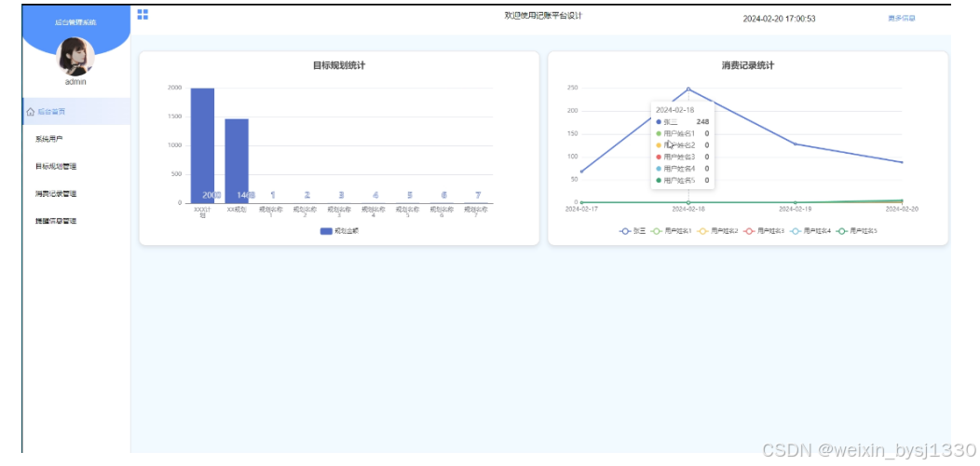
Task: Open the 更多信息 dropdown link
Action: click(x=901, y=18)
